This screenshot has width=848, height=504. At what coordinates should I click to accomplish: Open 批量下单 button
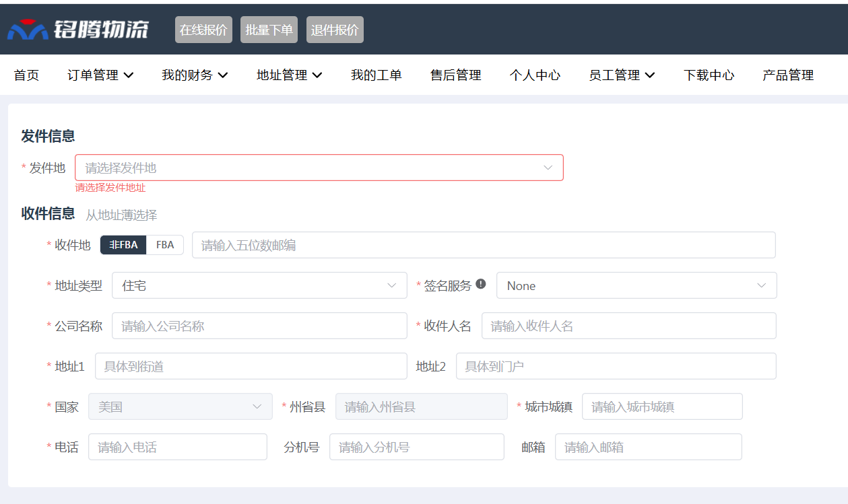pos(269,30)
